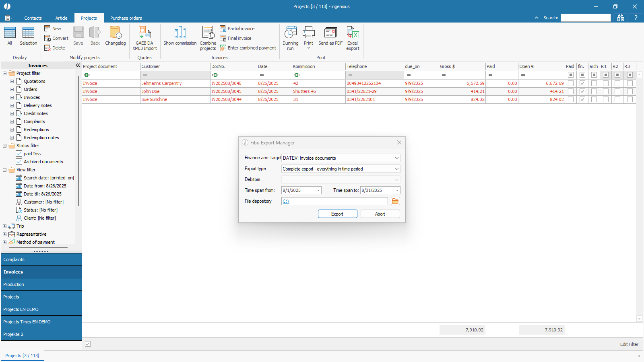644x362 pixels.
Task: Open the Changelog
Action: click(x=116, y=33)
